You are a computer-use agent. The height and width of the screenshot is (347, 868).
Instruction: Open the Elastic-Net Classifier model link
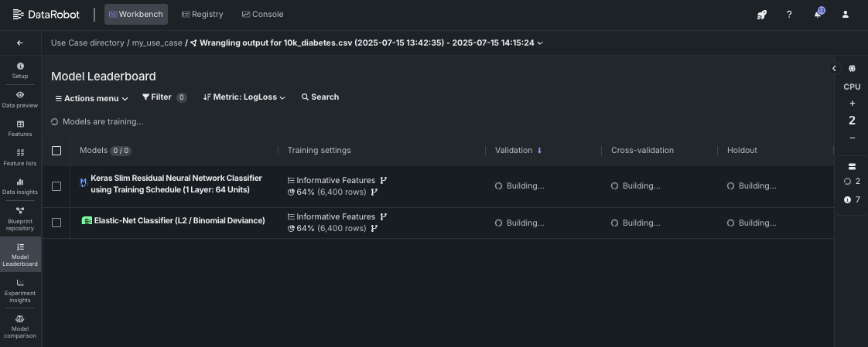tap(179, 221)
